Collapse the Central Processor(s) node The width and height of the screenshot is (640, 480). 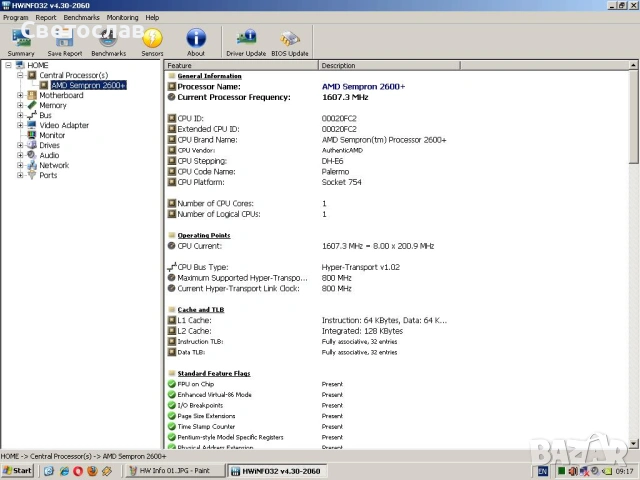click(x=20, y=75)
